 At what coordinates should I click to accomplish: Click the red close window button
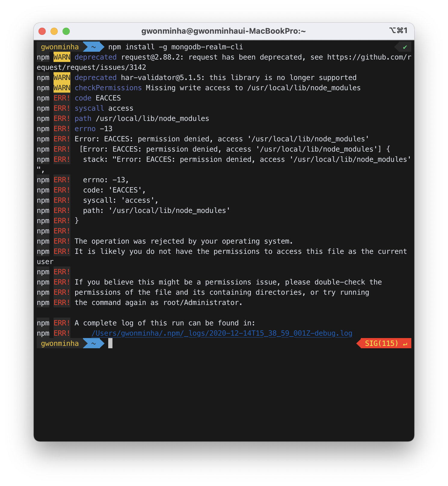pos(42,31)
